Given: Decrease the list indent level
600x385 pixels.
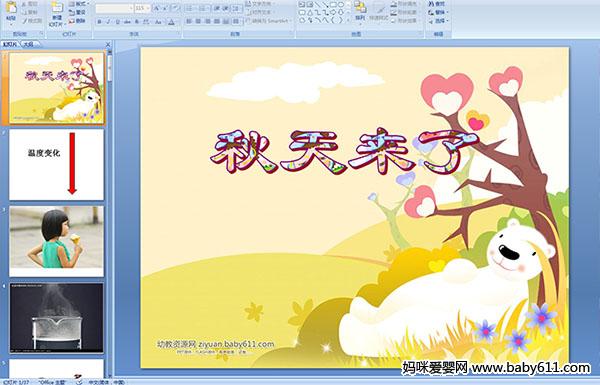Looking at the screenshot, I should point(217,8).
